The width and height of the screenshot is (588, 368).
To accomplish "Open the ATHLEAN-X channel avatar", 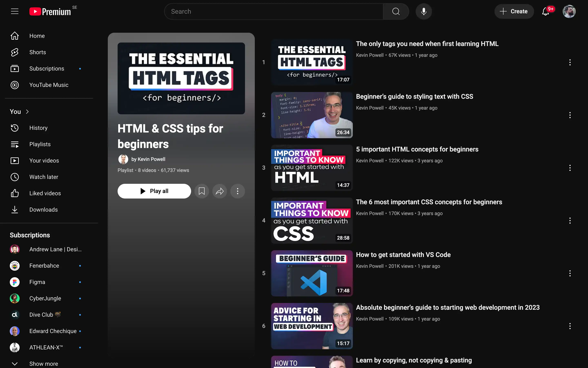I will tap(14, 347).
